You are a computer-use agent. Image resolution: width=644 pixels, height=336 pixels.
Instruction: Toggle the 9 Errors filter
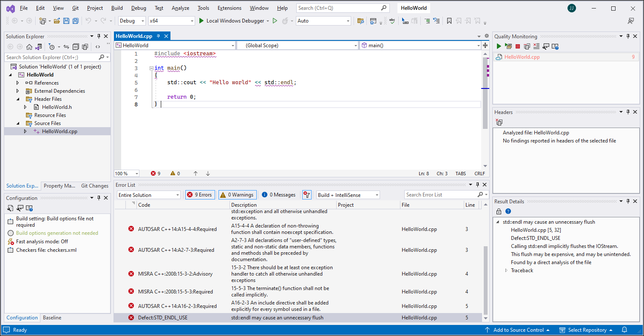(x=200, y=194)
